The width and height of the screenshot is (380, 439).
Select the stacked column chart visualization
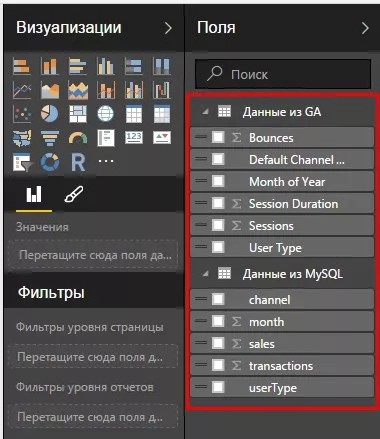[x=50, y=66]
